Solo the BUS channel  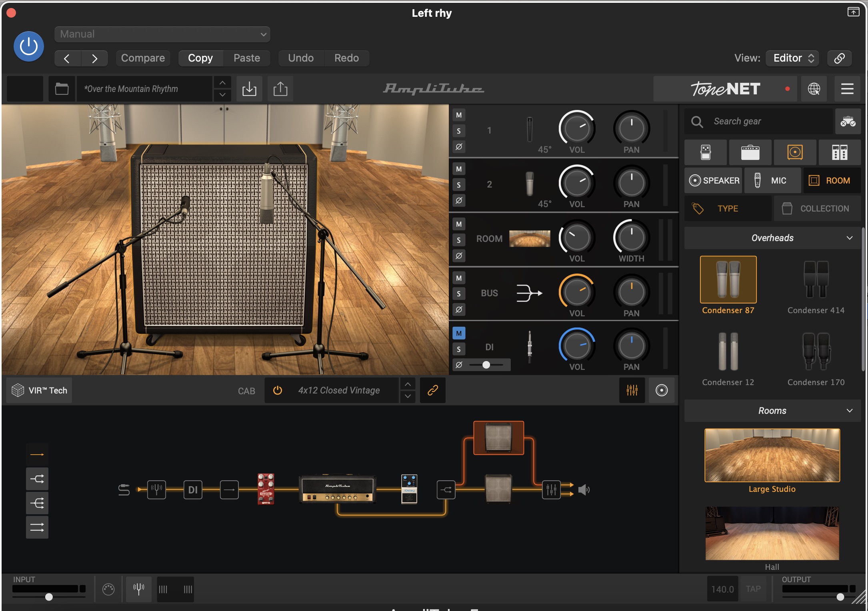coord(459,294)
